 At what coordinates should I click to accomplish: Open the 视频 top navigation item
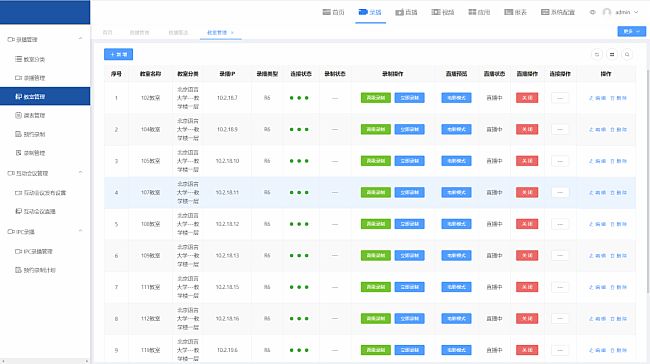(x=443, y=12)
